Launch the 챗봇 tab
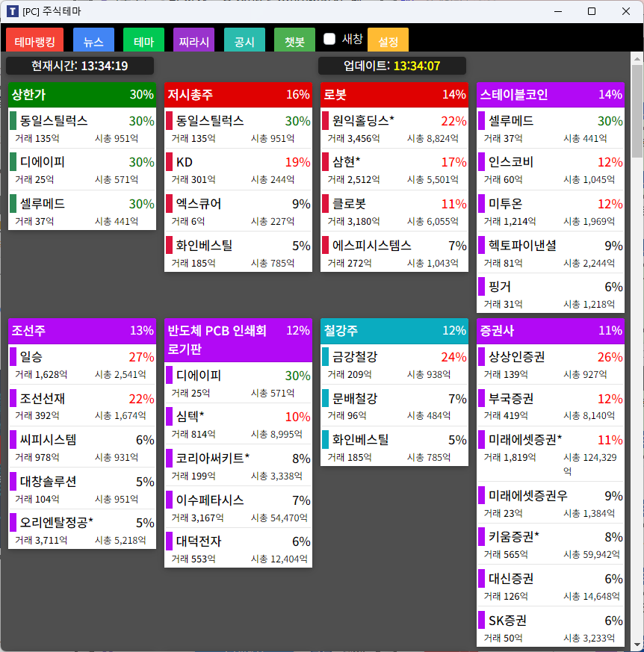This screenshot has height=652, width=644. [x=294, y=40]
